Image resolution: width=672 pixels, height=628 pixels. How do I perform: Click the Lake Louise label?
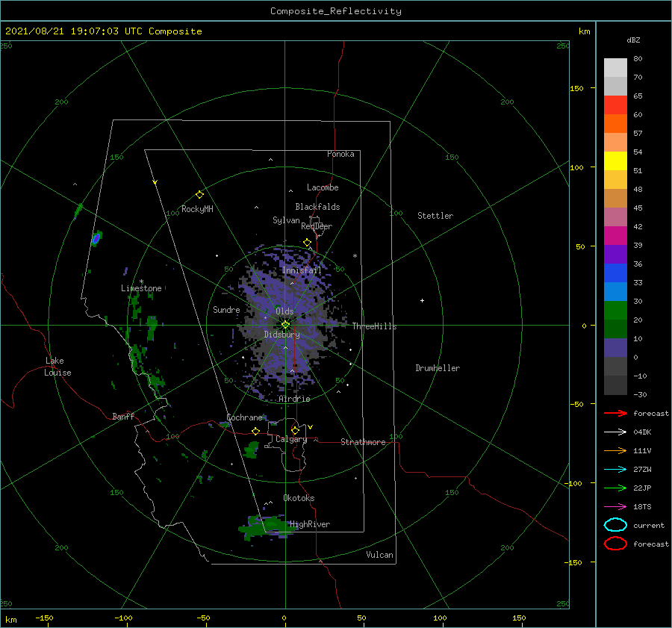(57, 367)
